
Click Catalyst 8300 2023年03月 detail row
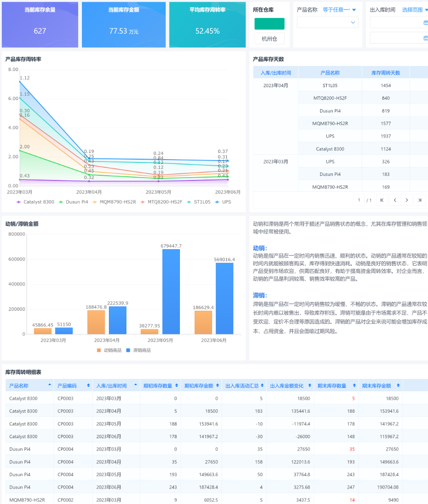pos(216,398)
